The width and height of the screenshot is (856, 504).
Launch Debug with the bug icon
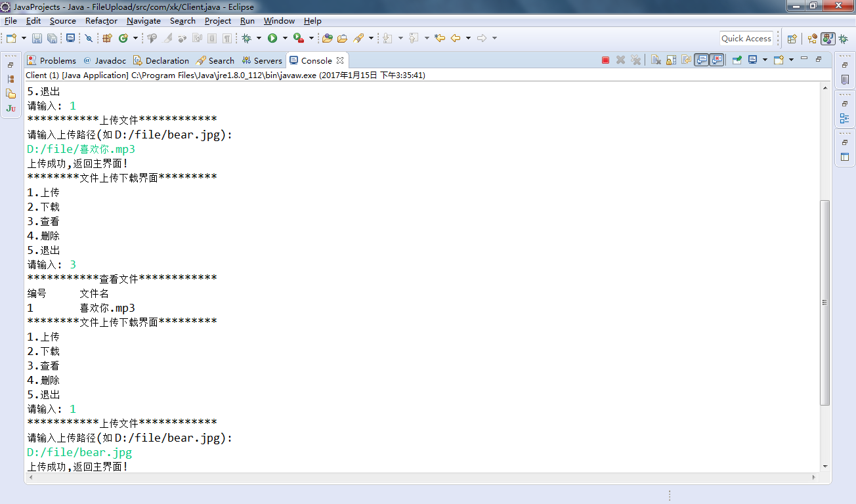point(247,38)
